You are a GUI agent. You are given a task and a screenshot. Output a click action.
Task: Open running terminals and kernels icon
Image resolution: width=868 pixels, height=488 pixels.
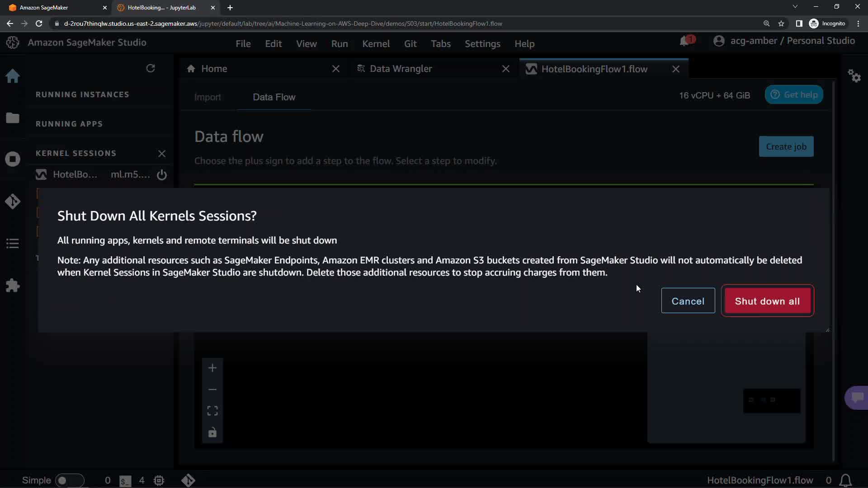13,159
